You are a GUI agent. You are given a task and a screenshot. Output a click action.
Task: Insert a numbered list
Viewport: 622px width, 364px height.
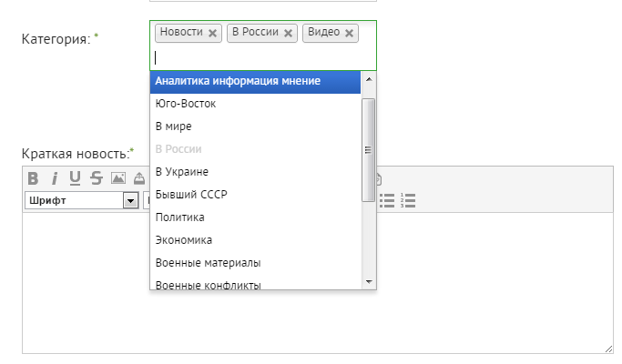tap(408, 200)
